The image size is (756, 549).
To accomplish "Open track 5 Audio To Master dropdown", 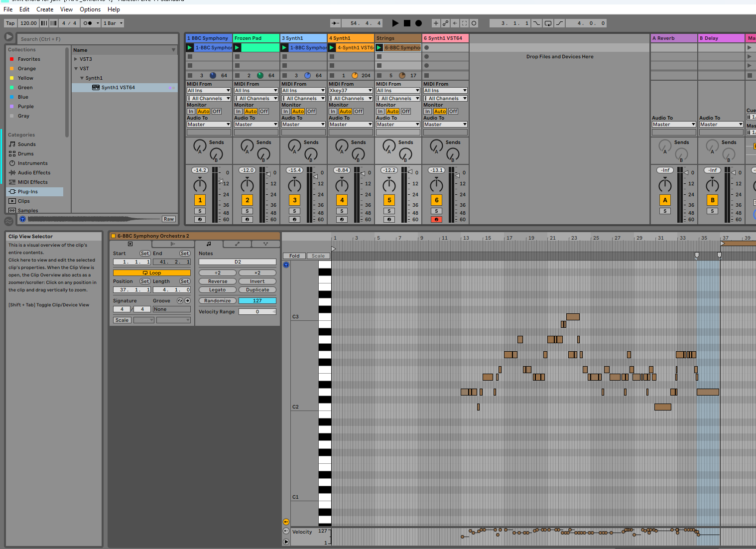I will pos(398,124).
